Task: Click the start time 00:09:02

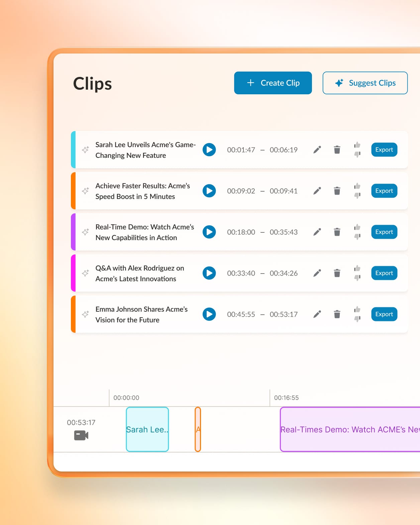Action: pos(241,191)
